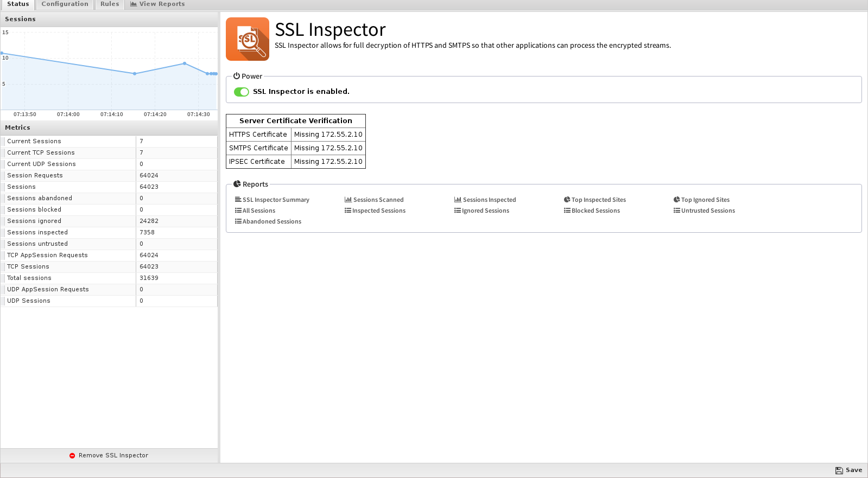Screen dimensions: 868x478
Task: Click the pie chart icon for Top Inspected Sites
Action: click(x=567, y=200)
